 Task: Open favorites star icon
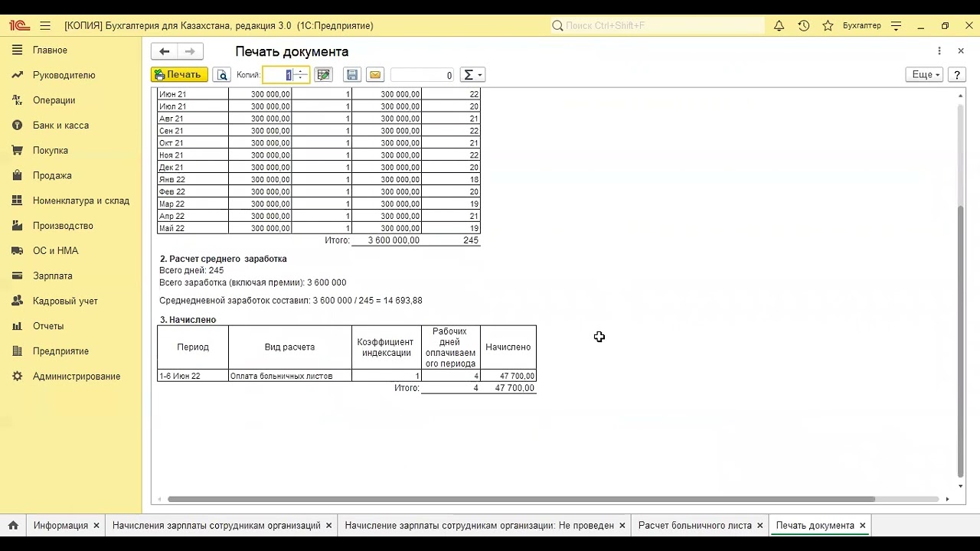[828, 25]
